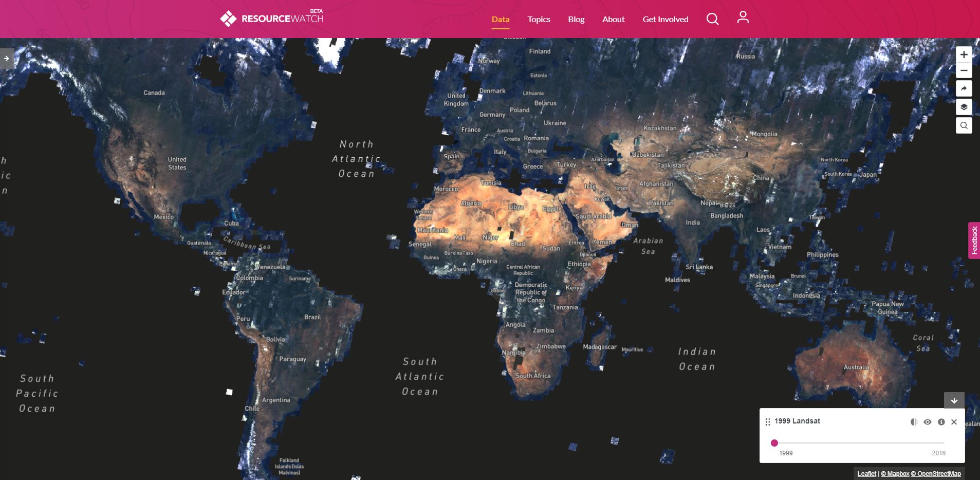Click the share map arrow icon
980x480 pixels.
964,89
